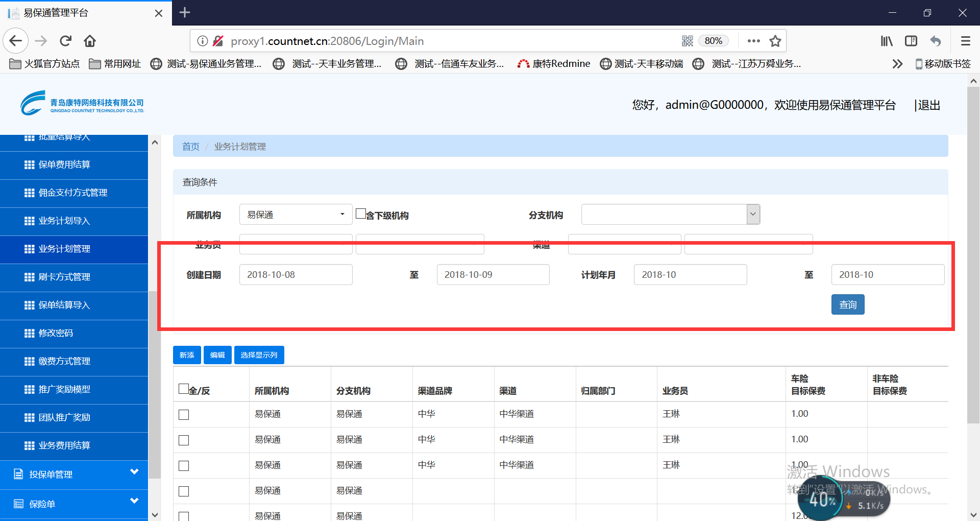This screenshot has height=521, width=980.
Task: Toggle the sidebar view icon
Action: point(911,41)
